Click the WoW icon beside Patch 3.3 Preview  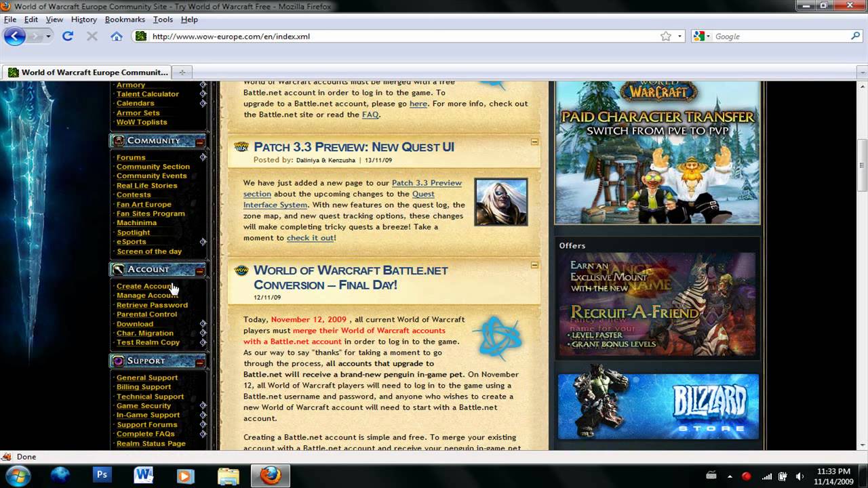point(241,147)
